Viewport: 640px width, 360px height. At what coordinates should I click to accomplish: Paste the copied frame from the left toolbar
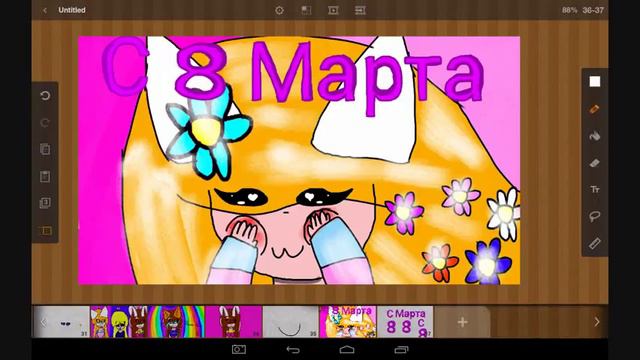(x=45, y=176)
